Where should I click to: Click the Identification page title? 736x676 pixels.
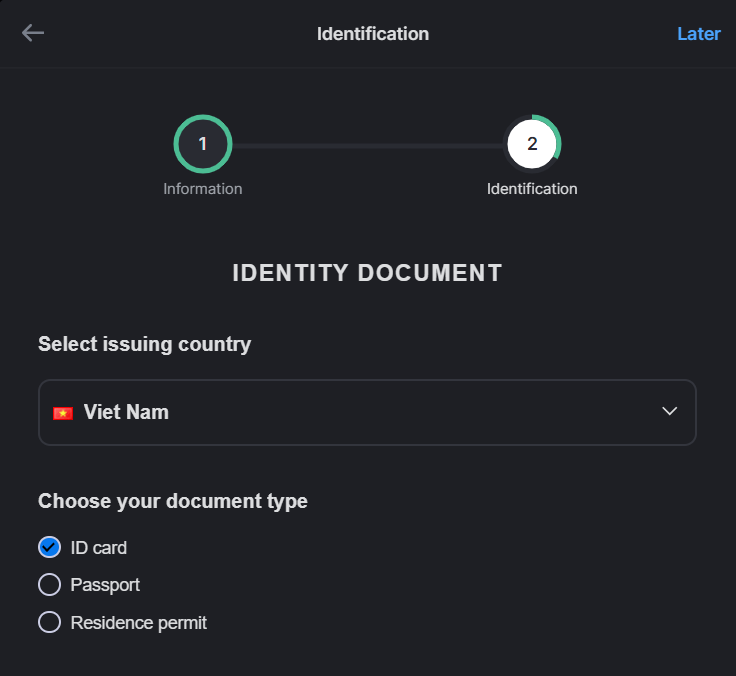[373, 34]
